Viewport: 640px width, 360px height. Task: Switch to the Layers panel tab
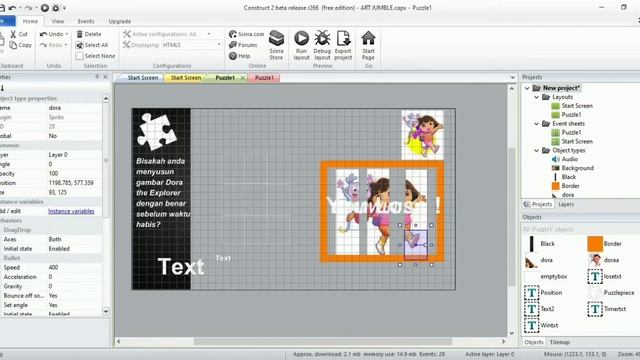point(566,204)
